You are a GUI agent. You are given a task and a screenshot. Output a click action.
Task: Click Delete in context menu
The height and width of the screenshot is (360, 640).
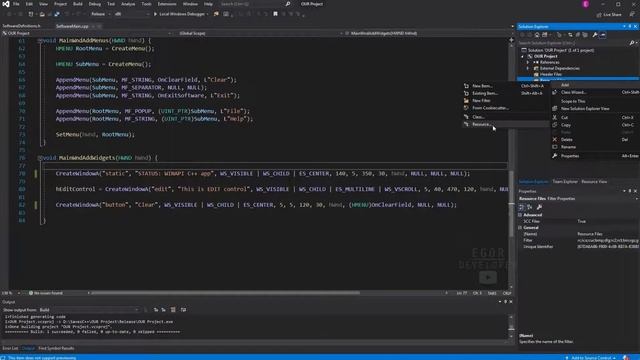tap(595, 140)
